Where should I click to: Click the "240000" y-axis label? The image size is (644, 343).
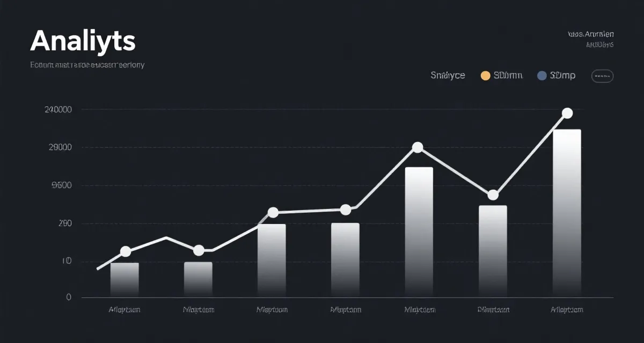pyautogui.click(x=57, y=110)
